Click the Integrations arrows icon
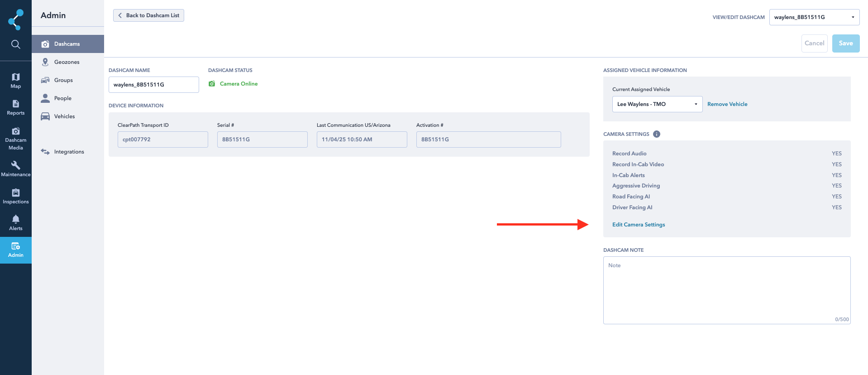The height and width of the screenshot is (375, 868). coord(45,152)
